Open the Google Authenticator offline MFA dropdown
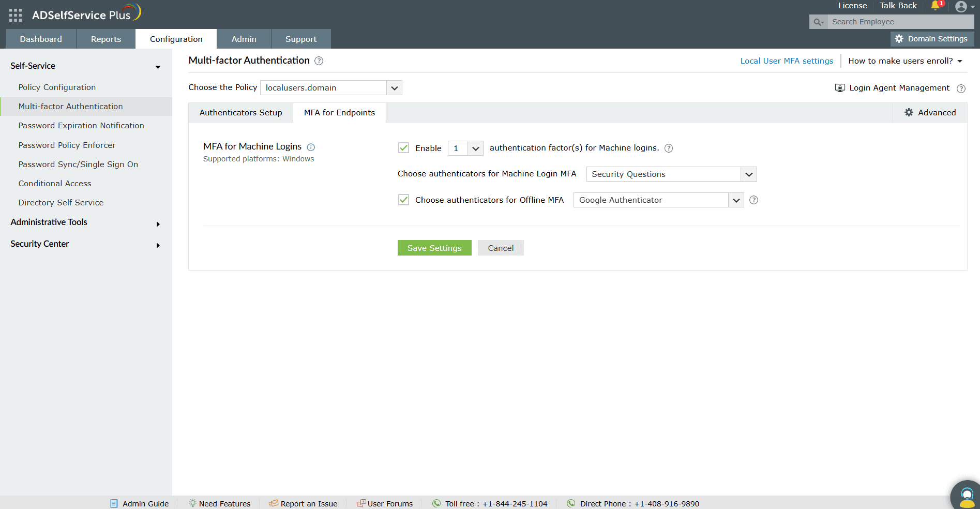Screen dimensions: 980x509 tap(736, 200)
